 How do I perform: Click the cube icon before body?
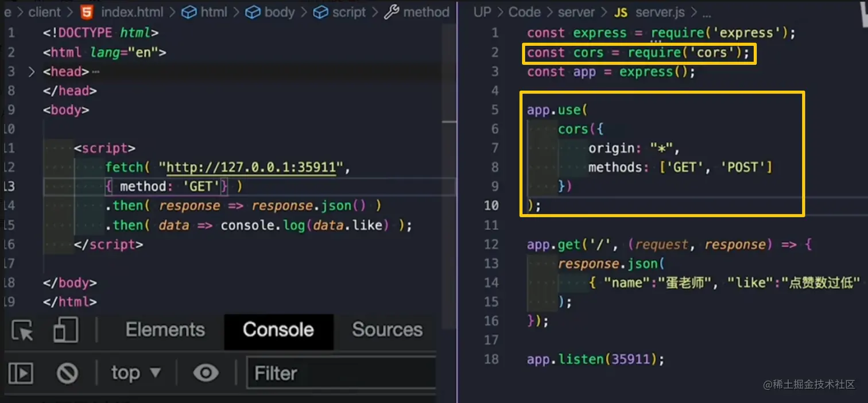(x=253, y=11)
